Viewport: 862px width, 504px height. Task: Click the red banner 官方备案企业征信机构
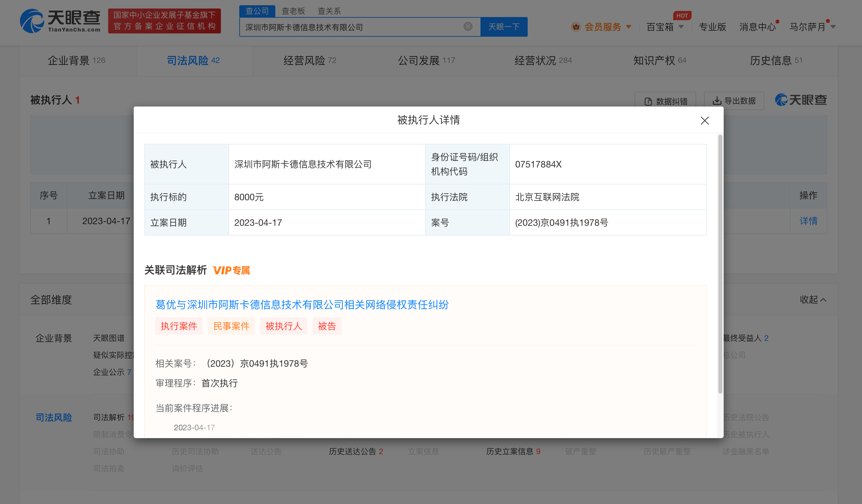tap(164, 21)
